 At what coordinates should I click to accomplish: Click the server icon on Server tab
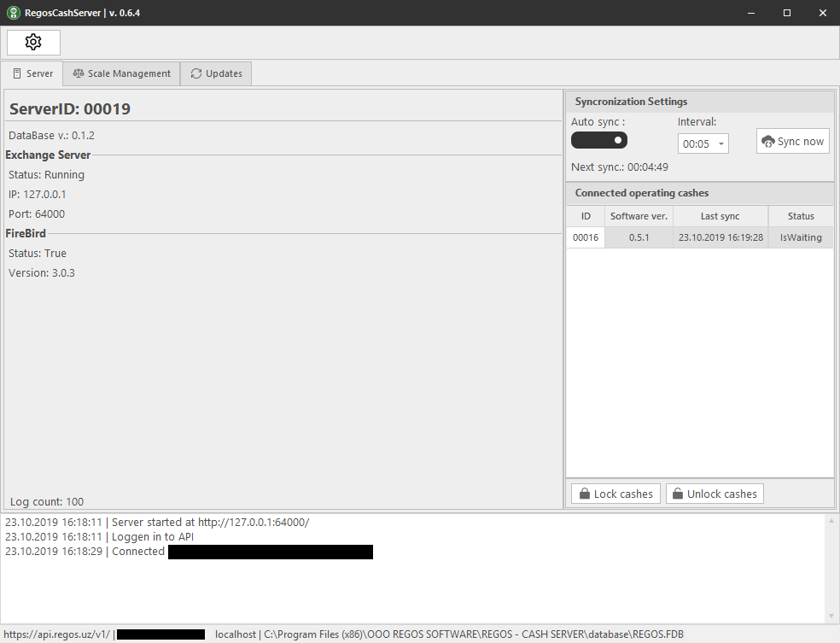click(x=16, y=73)
